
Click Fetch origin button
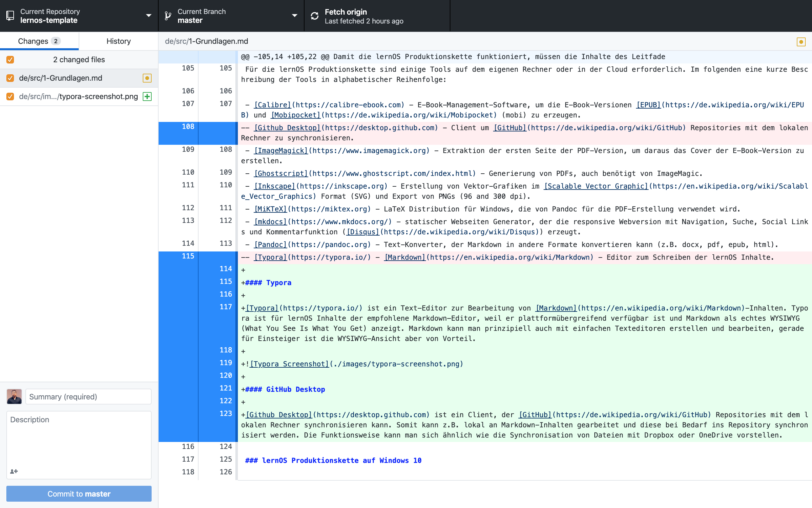[377, 16]
